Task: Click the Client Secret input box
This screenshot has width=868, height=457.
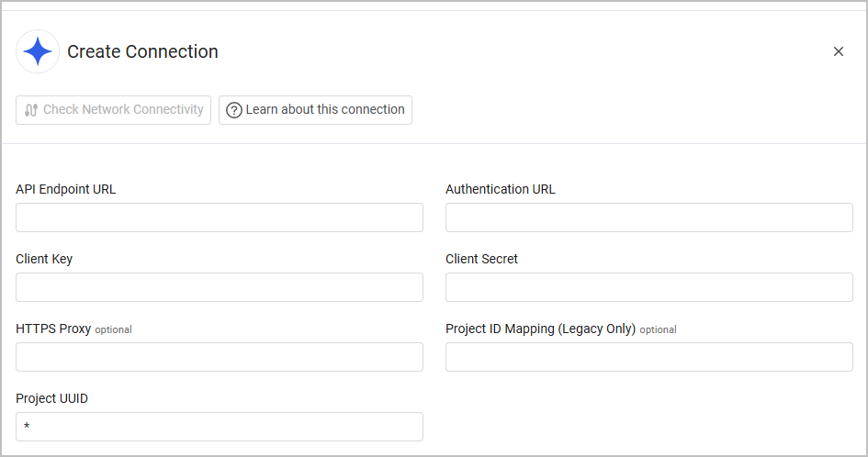Action: click(x=648, y=287)
